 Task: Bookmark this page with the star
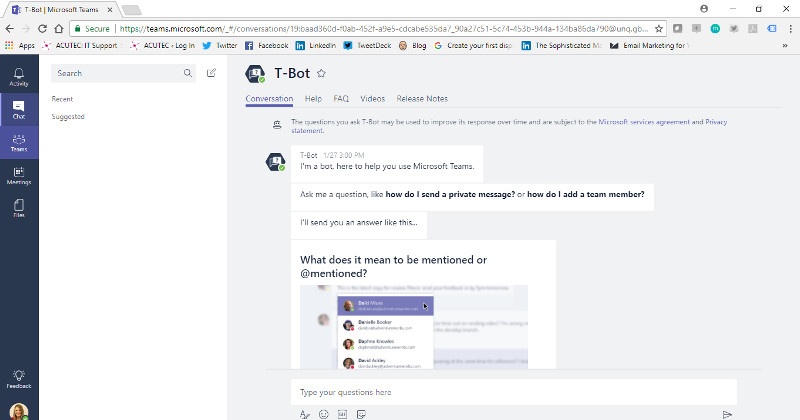pyautogui.click(x=659, y=29)
